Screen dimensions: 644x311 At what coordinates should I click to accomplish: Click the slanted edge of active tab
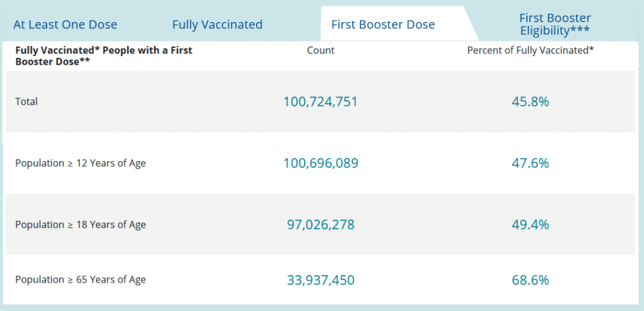(471, 23)
